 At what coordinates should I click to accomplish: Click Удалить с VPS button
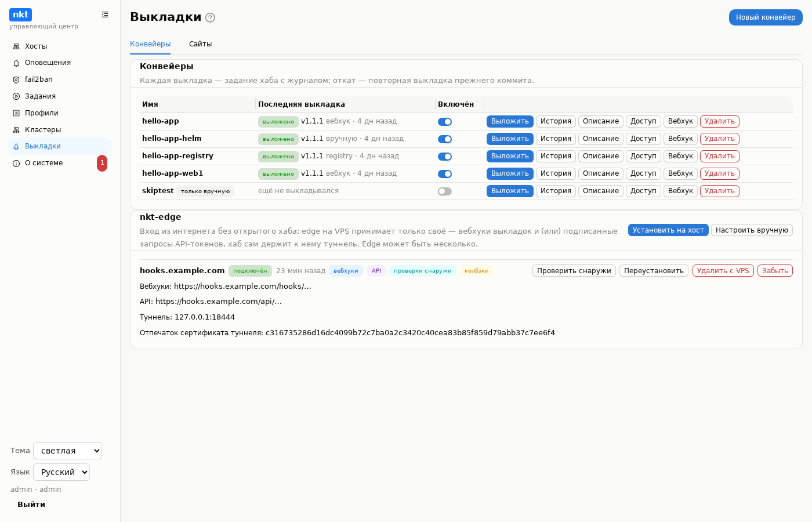click(723, 271)
